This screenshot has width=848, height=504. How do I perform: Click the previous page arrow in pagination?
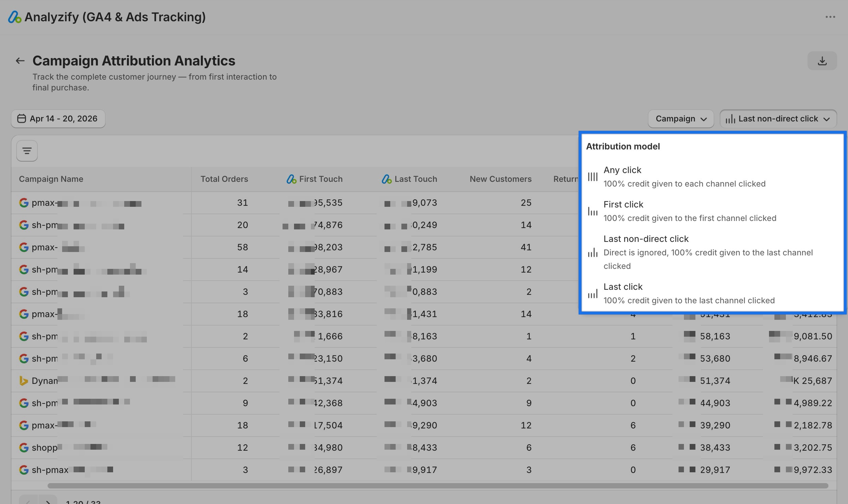tap(29, 502)
